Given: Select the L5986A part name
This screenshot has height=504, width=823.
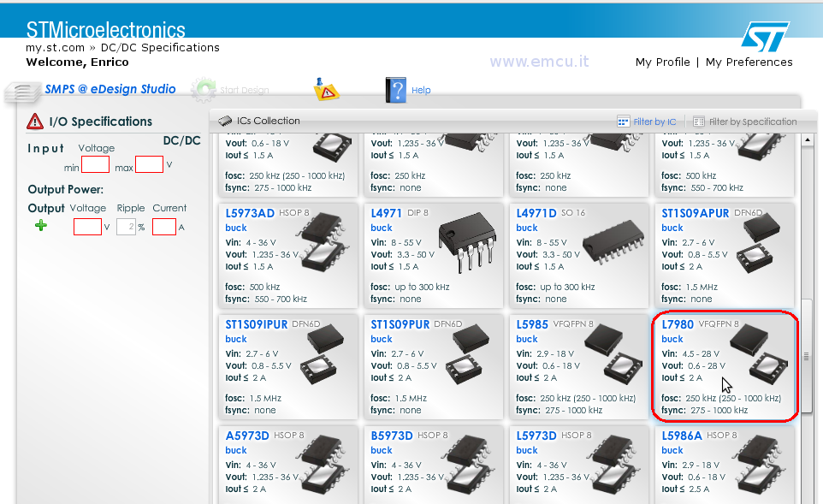Looking at the screenshot, I should (681, 436).
